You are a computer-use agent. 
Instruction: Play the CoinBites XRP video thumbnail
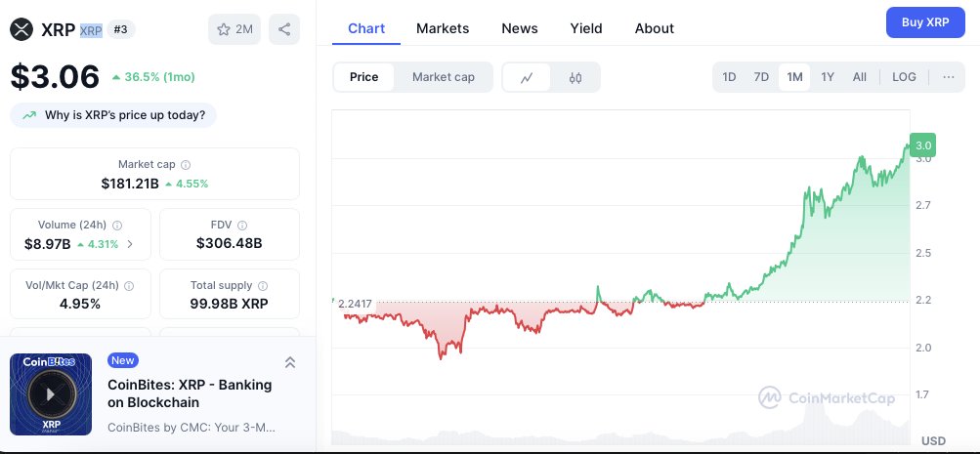tap(51, 394)
